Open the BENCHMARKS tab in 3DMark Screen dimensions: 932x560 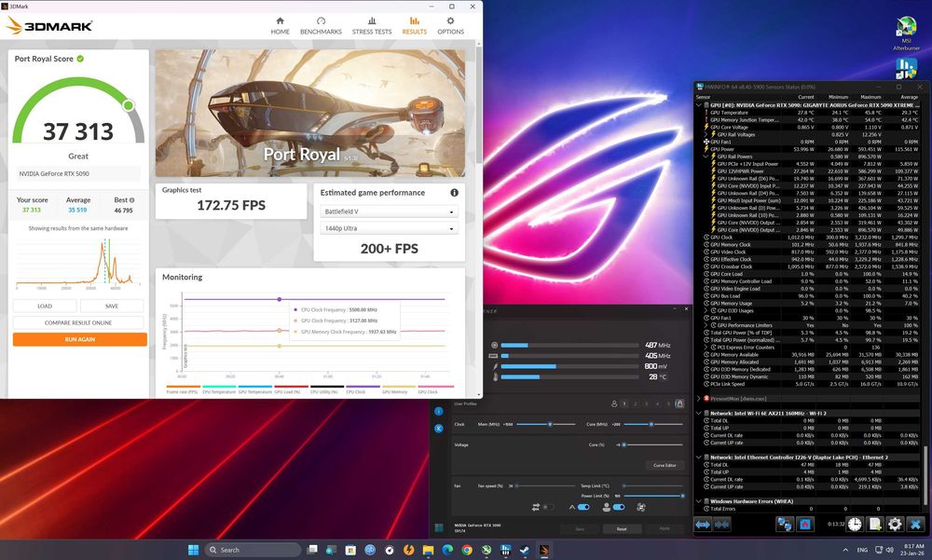point(321,25)
